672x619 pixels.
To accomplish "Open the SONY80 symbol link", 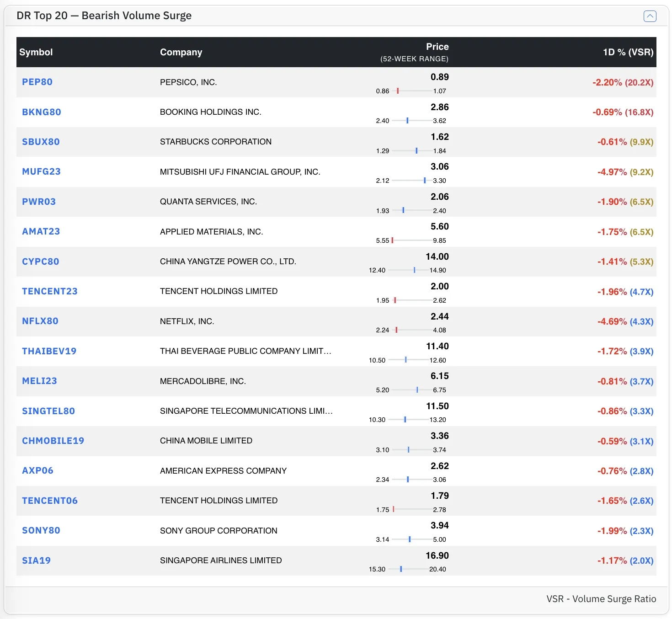I will coord(41,530).
